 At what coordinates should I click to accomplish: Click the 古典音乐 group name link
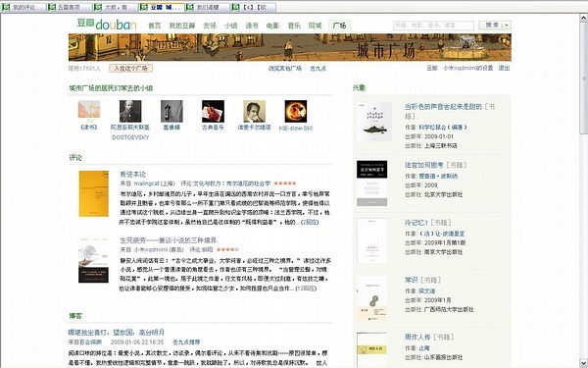point(213,128)
